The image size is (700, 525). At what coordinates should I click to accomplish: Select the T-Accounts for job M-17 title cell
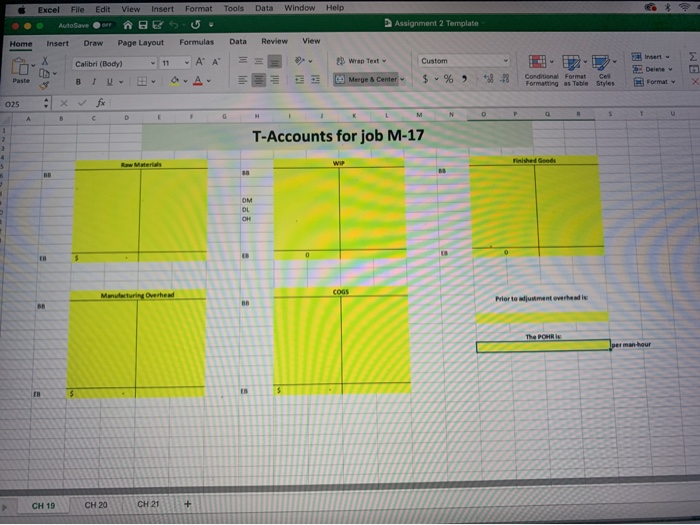338,136
